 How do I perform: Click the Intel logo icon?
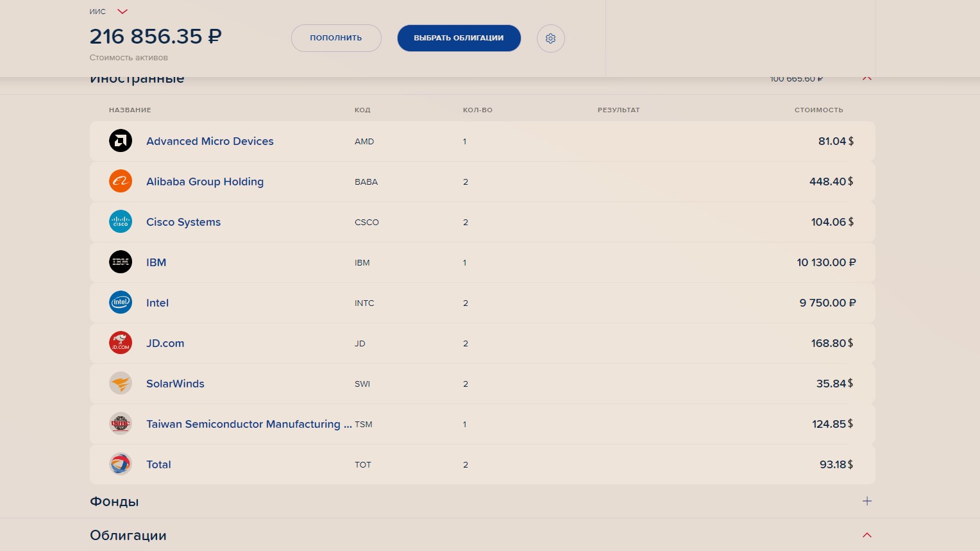121,303
